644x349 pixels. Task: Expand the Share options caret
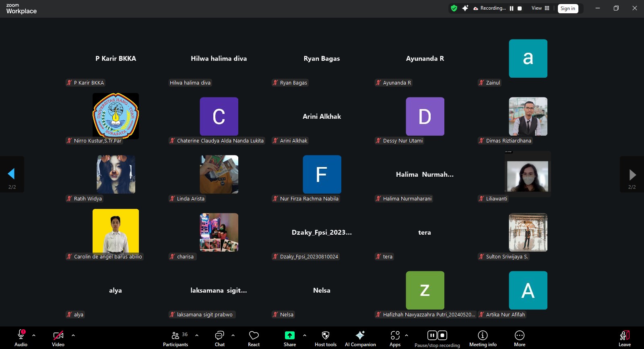coord(305,335)
